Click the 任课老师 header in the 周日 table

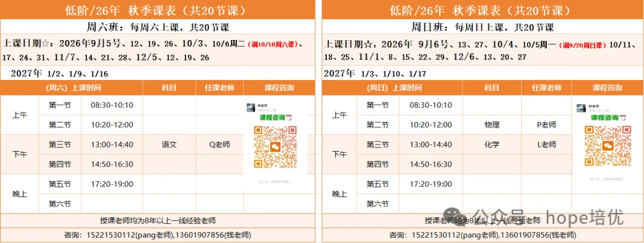(x=547, y=88)
